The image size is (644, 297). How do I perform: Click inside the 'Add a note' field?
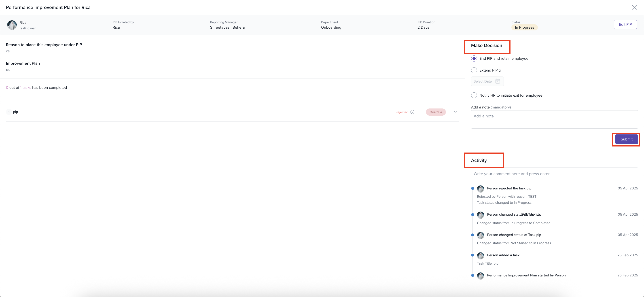pyautogui.click(x=554, y=119)
